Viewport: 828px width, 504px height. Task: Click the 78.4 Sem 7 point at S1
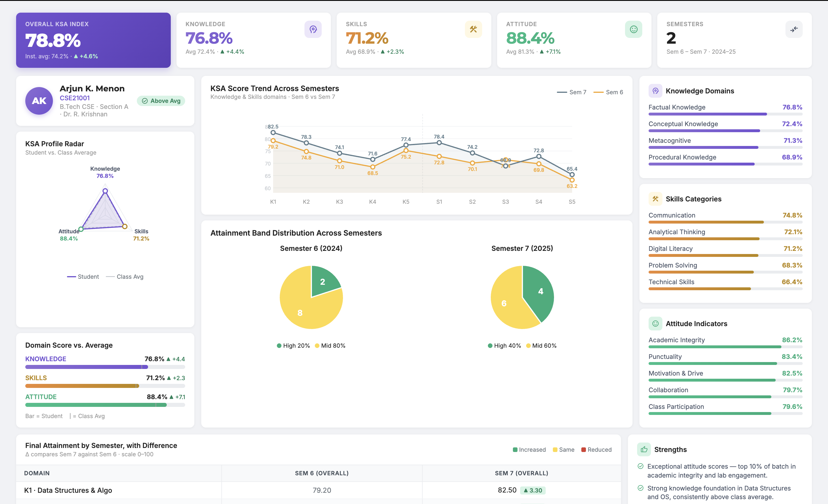(439, 143)
